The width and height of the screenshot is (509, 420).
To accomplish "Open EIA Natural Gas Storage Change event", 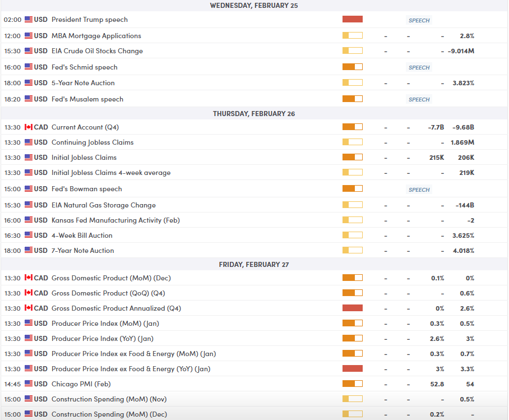I will pyautogui.click(x=104, y=205).
